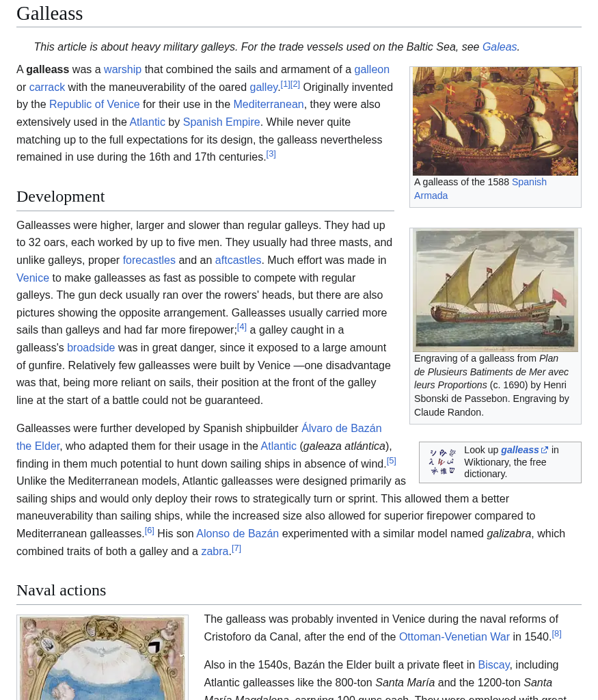The height and width of the screenshot is (700, 598).
Task: Open the Spanish Empire link
Action: [221, 122]
